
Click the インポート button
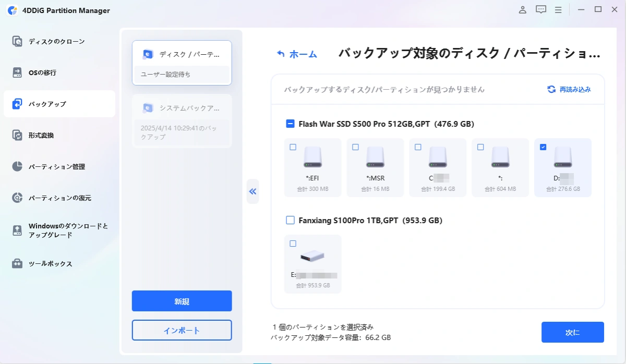182,330
